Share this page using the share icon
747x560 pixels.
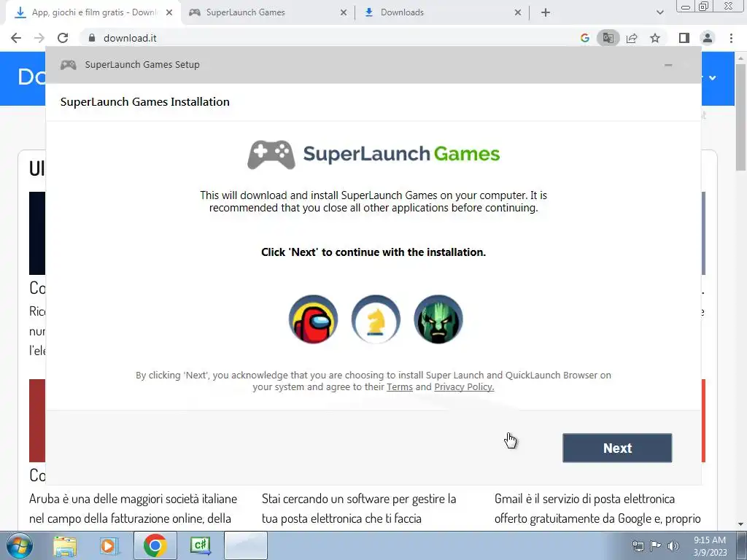(632, 38)
